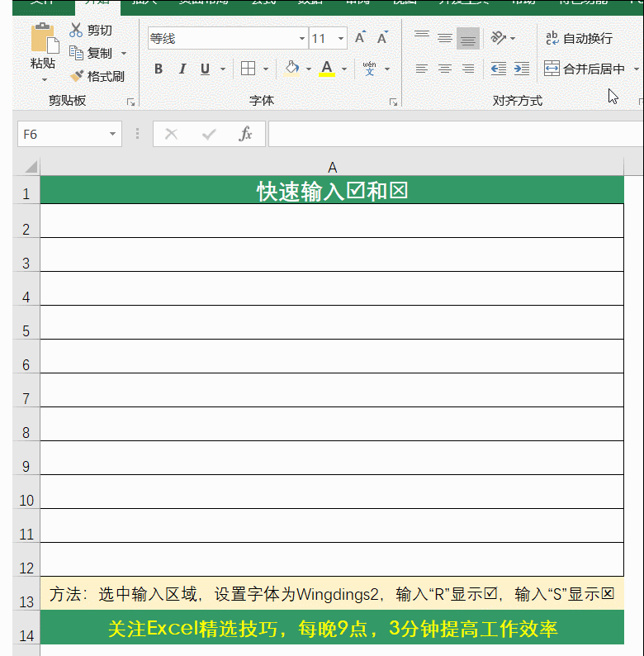Apply fill color paint bucket

coord(292,69)
